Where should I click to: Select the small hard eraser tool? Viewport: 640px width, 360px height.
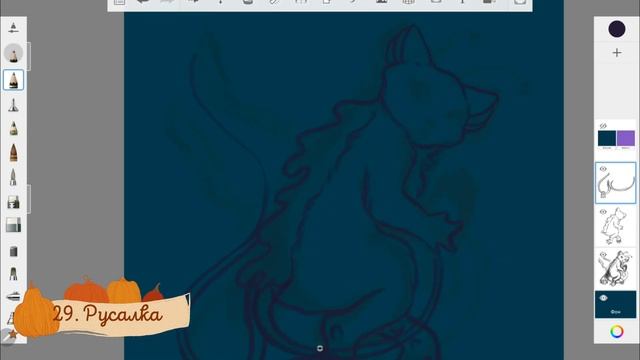[13, 251]
